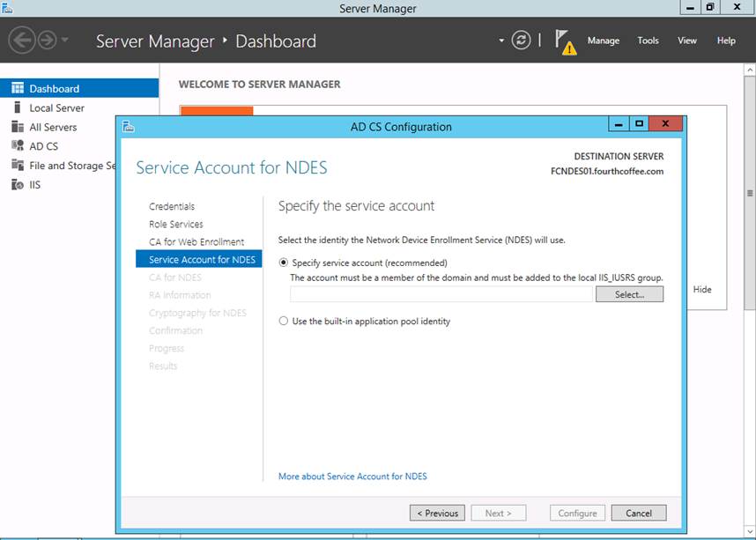Choose built-in application pool identity option

pos(284,322)
